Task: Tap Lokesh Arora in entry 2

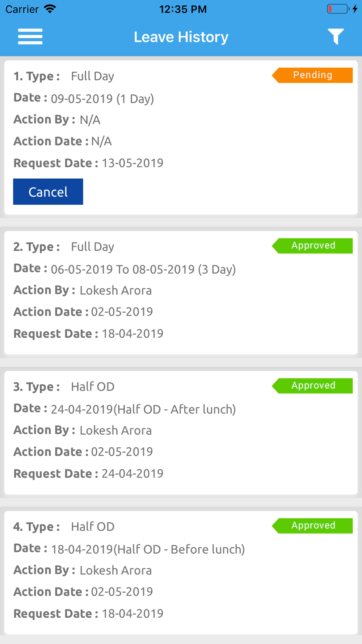Action: 116,290
